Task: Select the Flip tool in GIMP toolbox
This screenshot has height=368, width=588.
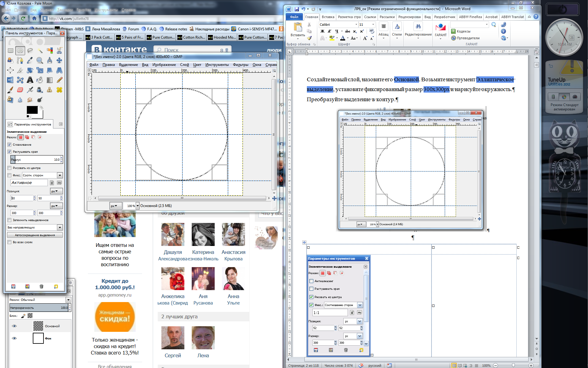Action: (x=10, y=80)
